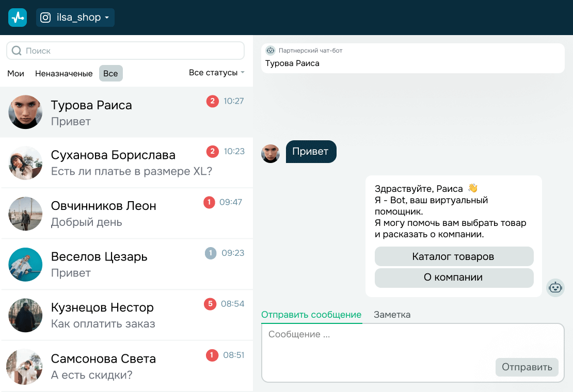Click the red badge 5 on Кузнецов Нестор
This screenshot has height=392, width=573.
[x=210, y=304]
